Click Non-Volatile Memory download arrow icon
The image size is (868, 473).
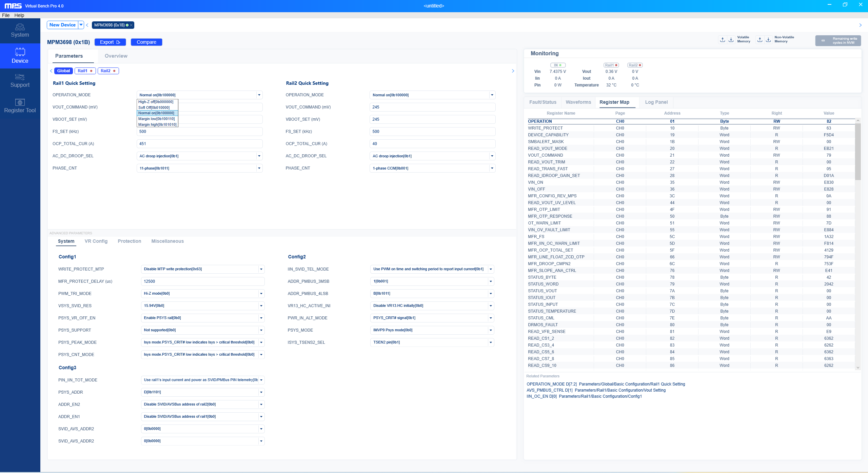(x=768, y=40)
